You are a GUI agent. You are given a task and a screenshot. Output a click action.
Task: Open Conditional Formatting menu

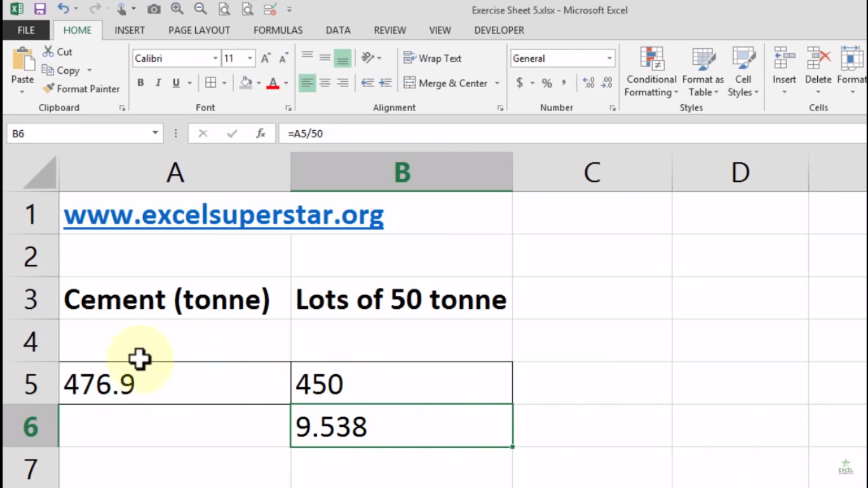651,72
